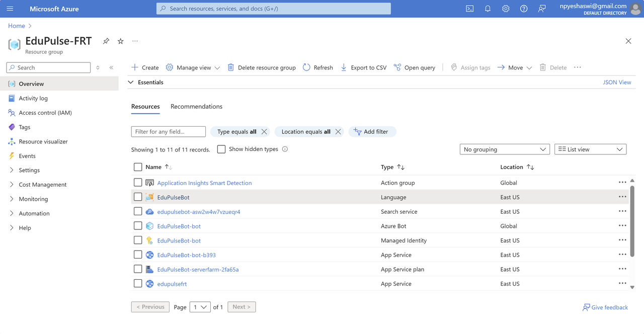Click the Home breadcrumb link
This screenshot has height=334, width=644.
[17, 26]
